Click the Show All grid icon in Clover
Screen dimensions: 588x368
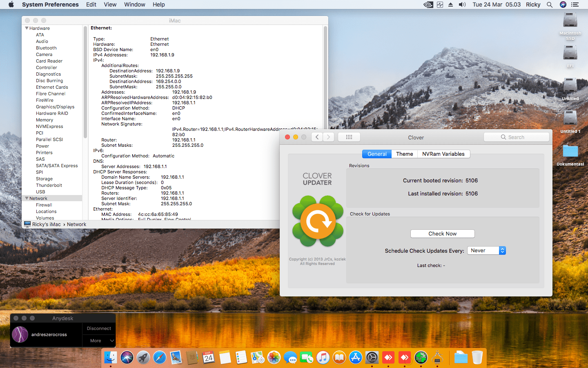[x=349, y=137]
